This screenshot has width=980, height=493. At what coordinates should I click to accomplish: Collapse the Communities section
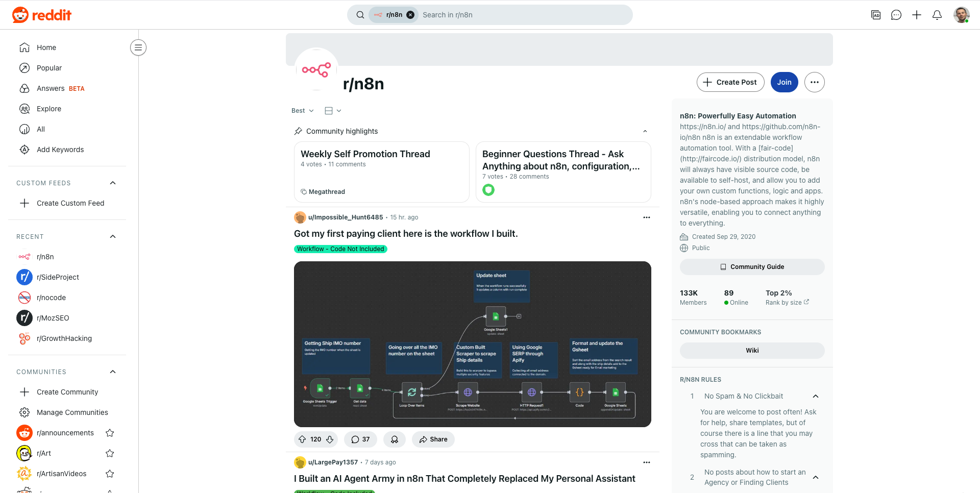click(x=113, y=372)
